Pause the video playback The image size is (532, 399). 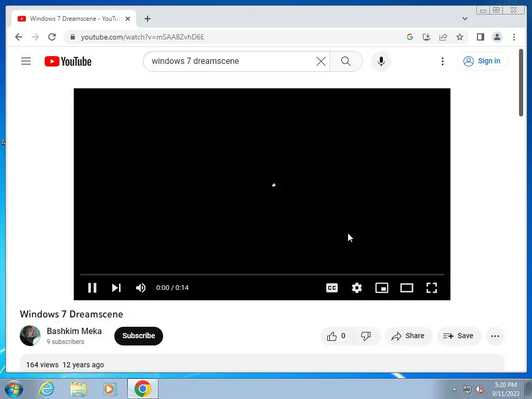point(92,288)
